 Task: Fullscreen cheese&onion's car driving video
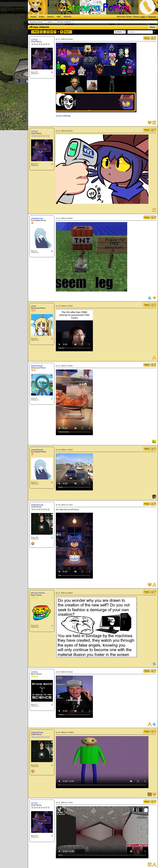point(82,483)
